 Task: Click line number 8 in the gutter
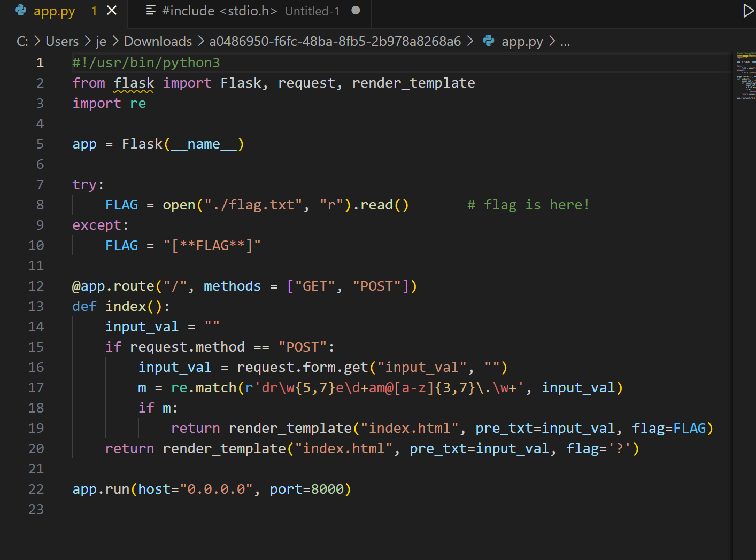coord(40,205)
